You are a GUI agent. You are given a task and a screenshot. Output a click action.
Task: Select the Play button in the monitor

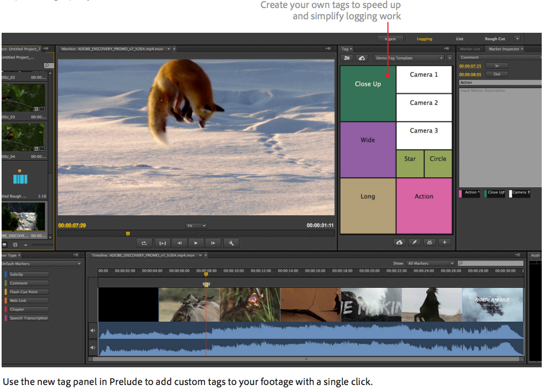(x=196, y=243)
